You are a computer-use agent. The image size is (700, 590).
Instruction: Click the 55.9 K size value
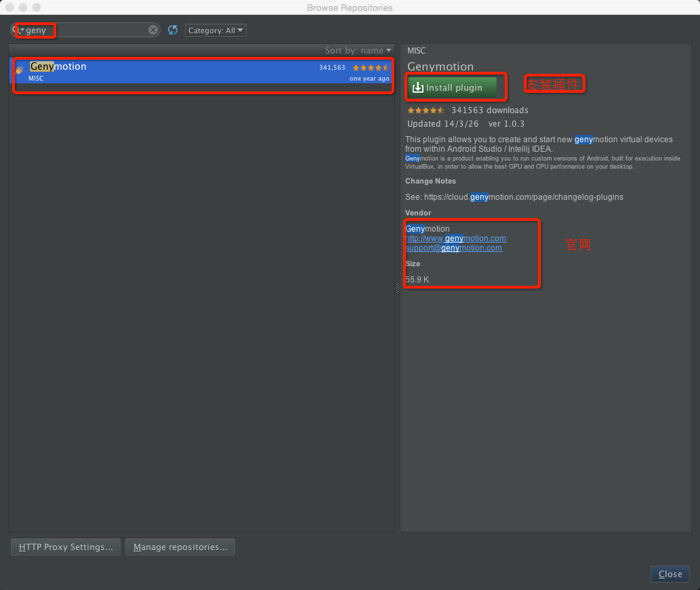point(417,279)
